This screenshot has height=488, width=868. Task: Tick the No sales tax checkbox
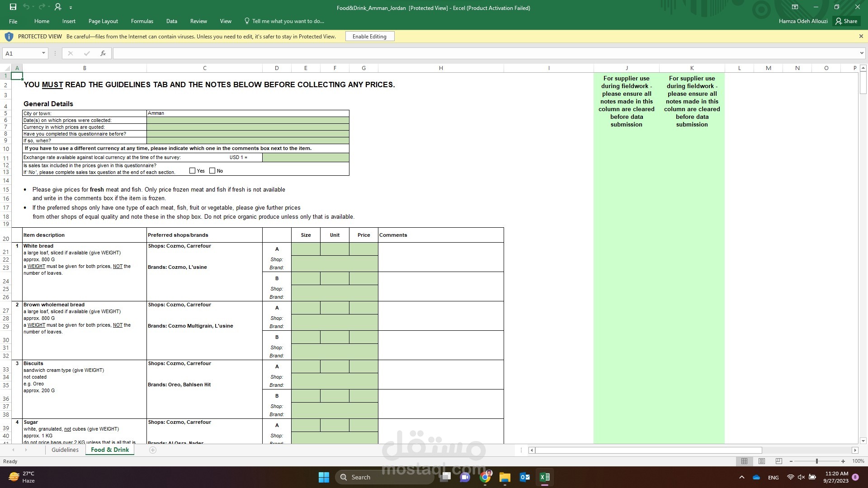[212, 171]
